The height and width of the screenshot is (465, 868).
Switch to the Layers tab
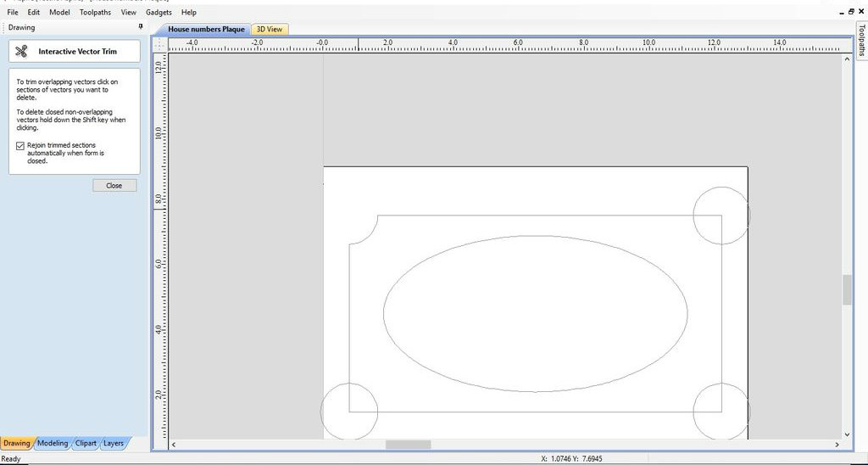(x=114, y=444)
